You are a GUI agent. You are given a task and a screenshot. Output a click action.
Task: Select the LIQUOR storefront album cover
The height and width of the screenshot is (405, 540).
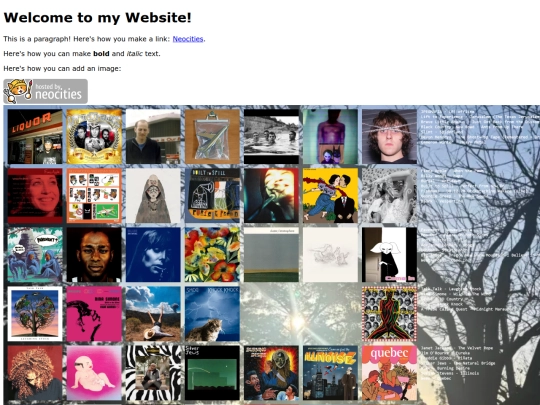tap(35, 136)
